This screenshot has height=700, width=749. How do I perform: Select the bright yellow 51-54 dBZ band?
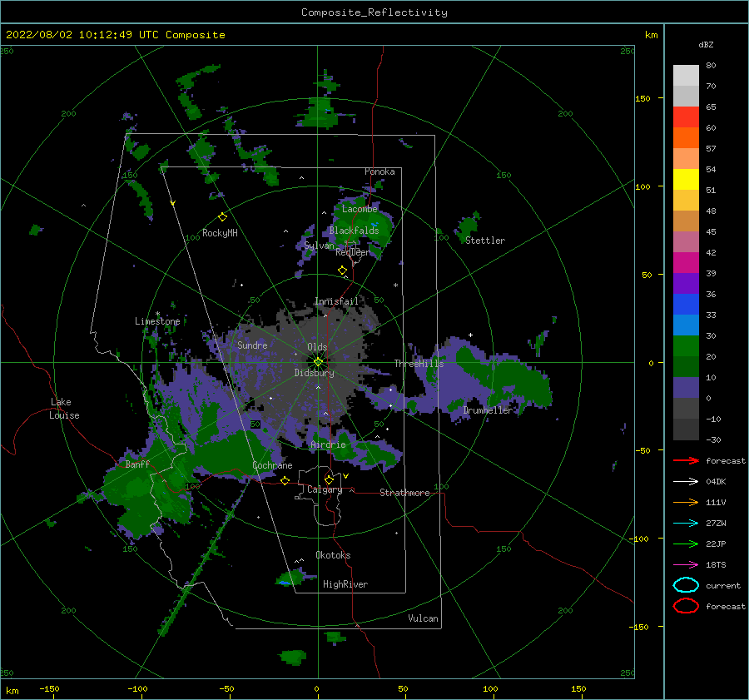(x=686, y=179)
